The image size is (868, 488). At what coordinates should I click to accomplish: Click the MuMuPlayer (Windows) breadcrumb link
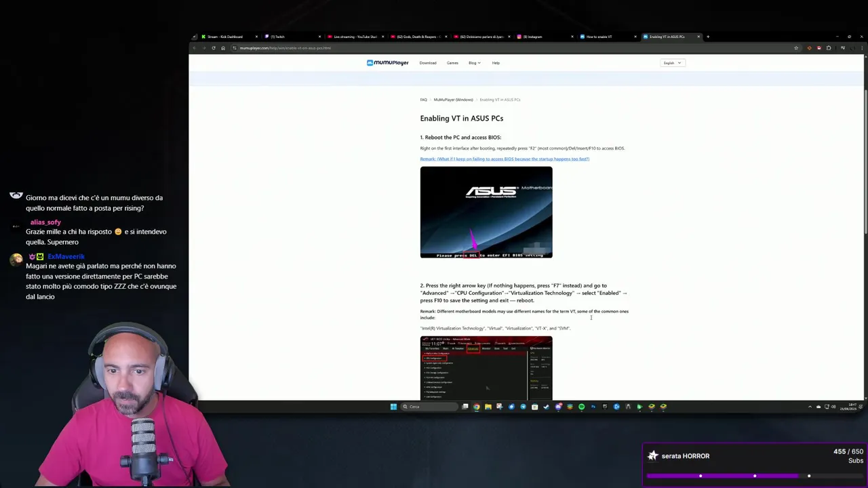(454, 100)
